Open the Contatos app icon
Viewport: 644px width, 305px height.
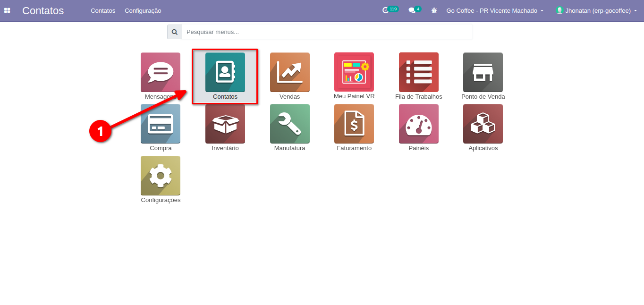225,72
